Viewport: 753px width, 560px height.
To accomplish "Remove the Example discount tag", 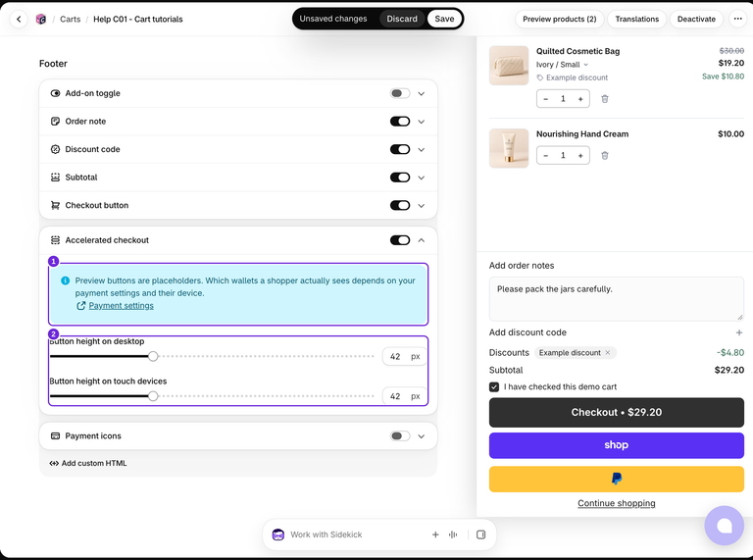I will click(608, 352).
